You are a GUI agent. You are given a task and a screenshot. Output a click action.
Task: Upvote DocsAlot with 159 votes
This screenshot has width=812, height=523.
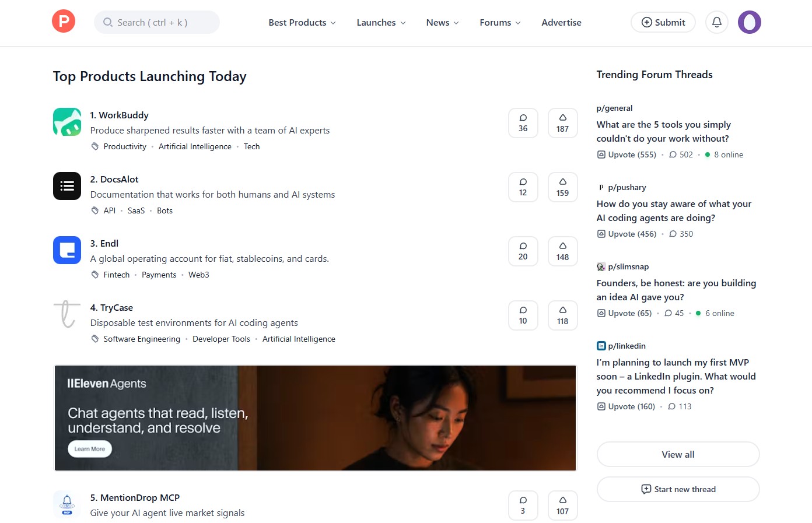[563, 187]
